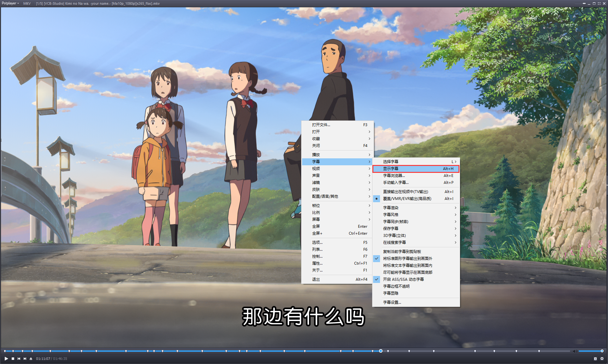Open the playlist panel icon
The width and height of the screenshot is (608, 364).
coord(595,359)
